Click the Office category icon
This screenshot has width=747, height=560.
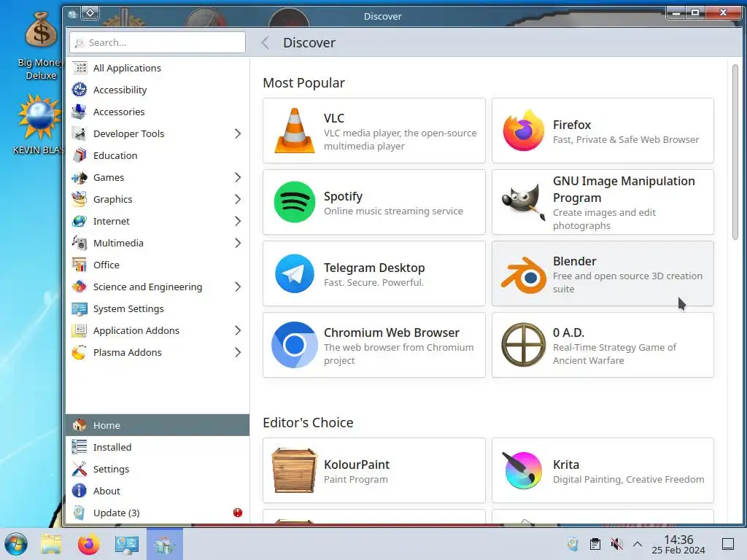coord(79,265)
